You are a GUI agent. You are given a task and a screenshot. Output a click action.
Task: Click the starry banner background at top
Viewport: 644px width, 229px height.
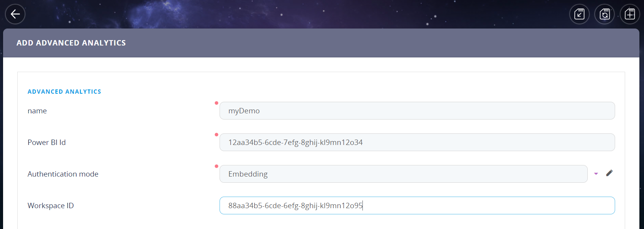pyautogui.click(x=308, y=13)
